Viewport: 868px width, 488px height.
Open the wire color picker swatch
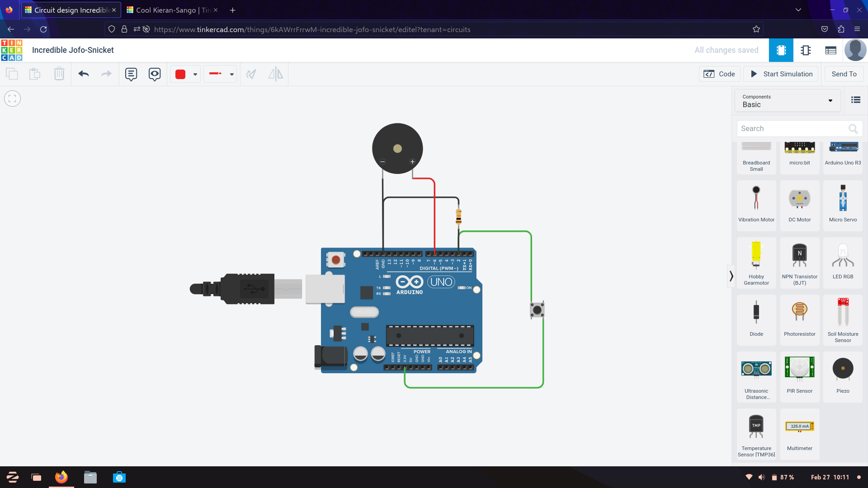[x=180, y=74]
